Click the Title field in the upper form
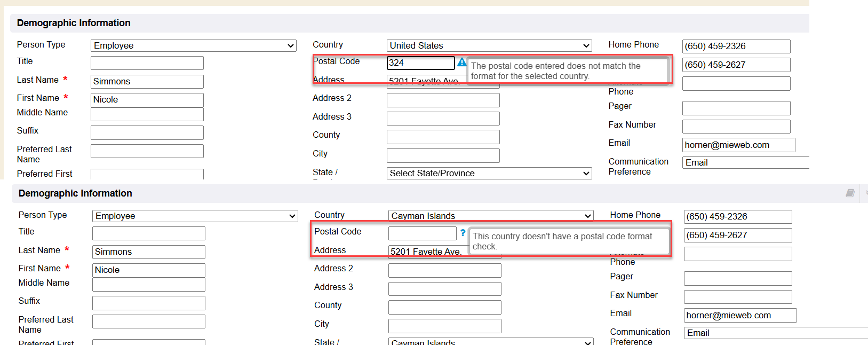868x345 pixels. [x=147, y=63]
